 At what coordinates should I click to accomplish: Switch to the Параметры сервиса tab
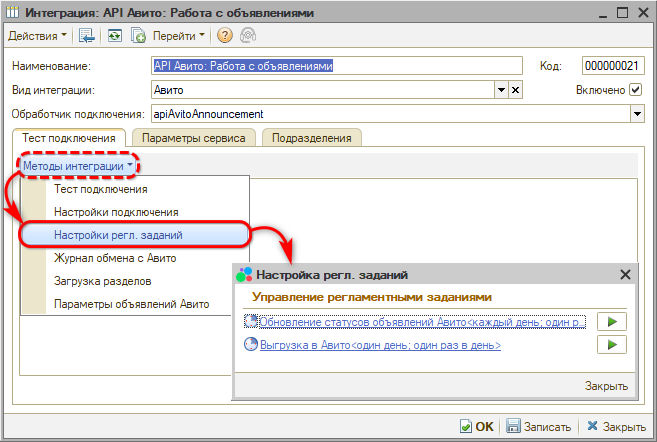[x=193, y=138]
